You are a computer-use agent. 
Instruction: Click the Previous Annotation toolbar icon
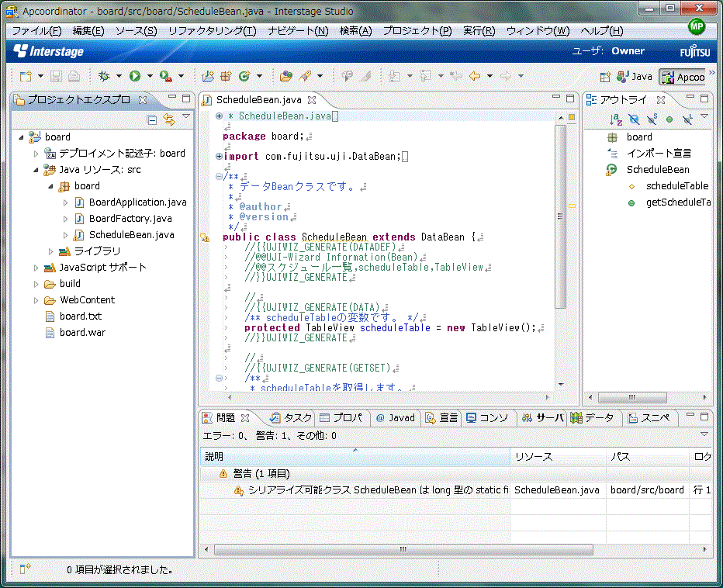tap(425, 76)
